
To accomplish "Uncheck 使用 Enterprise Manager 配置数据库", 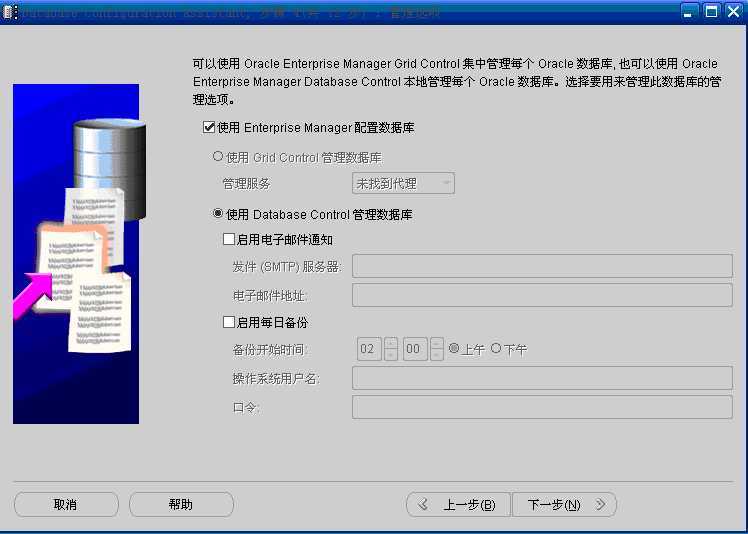I will 208,127.
